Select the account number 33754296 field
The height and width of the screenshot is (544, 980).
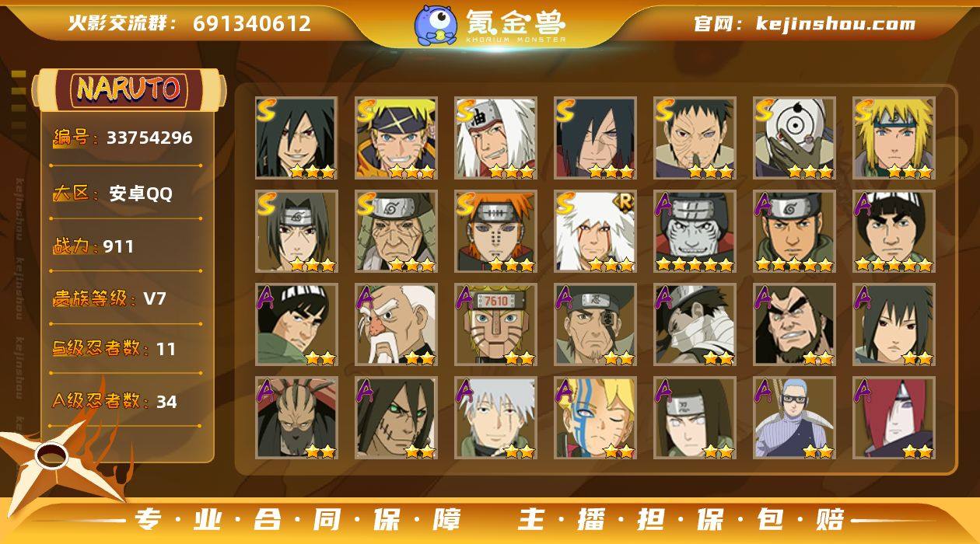coord(123,138)
